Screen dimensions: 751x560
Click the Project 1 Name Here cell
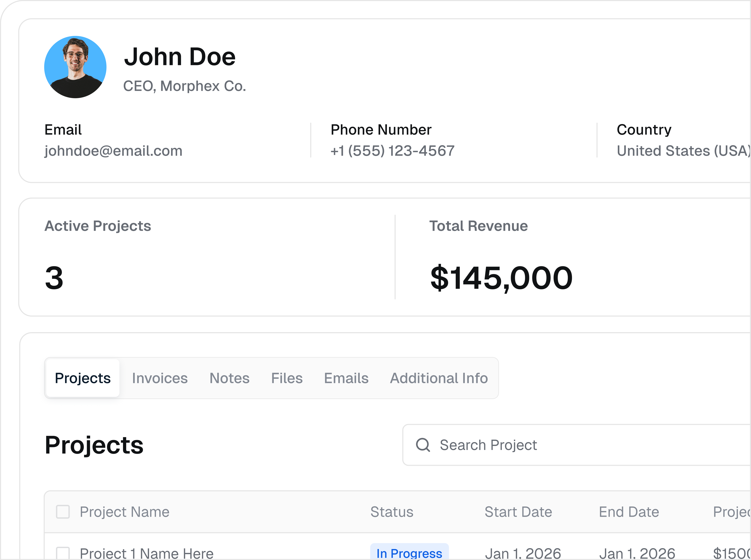(x=147, y=553)
